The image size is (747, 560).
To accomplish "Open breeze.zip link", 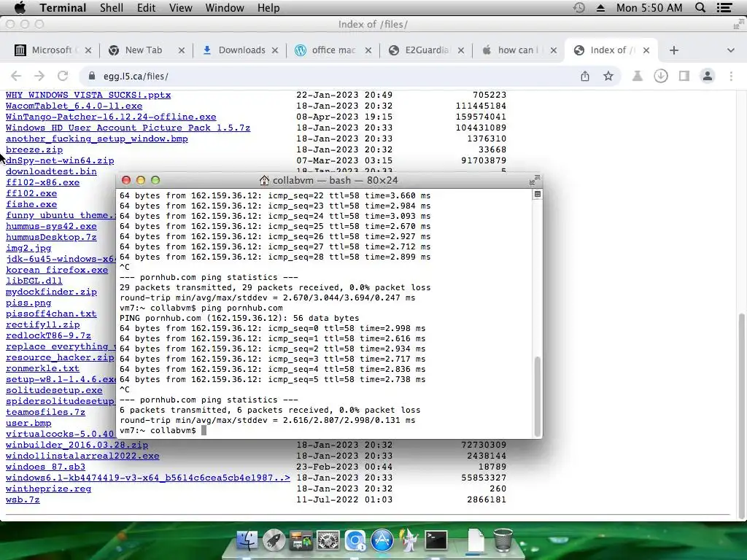I will pos(34,149).
